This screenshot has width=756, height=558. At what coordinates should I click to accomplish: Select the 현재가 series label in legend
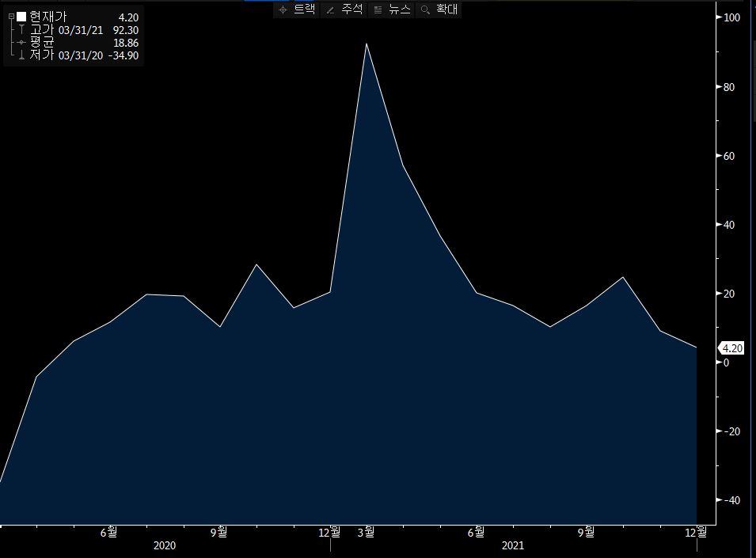[47, 17]
